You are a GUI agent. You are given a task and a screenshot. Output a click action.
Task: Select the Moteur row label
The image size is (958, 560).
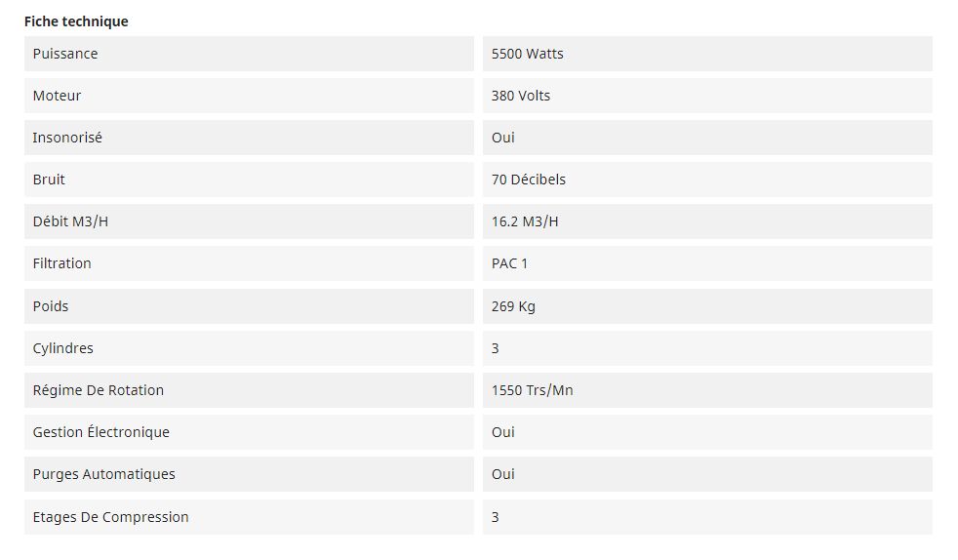[x=58, y=96]
